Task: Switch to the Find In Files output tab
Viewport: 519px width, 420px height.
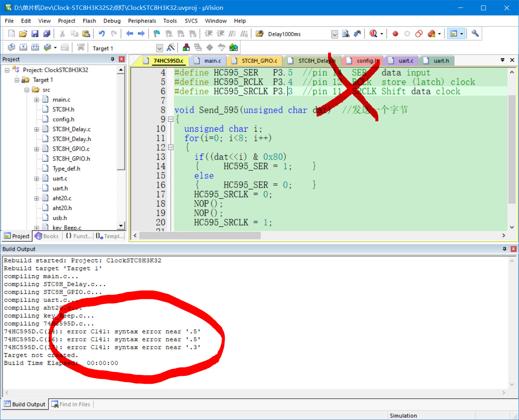Action: click(x=71, y=404)
